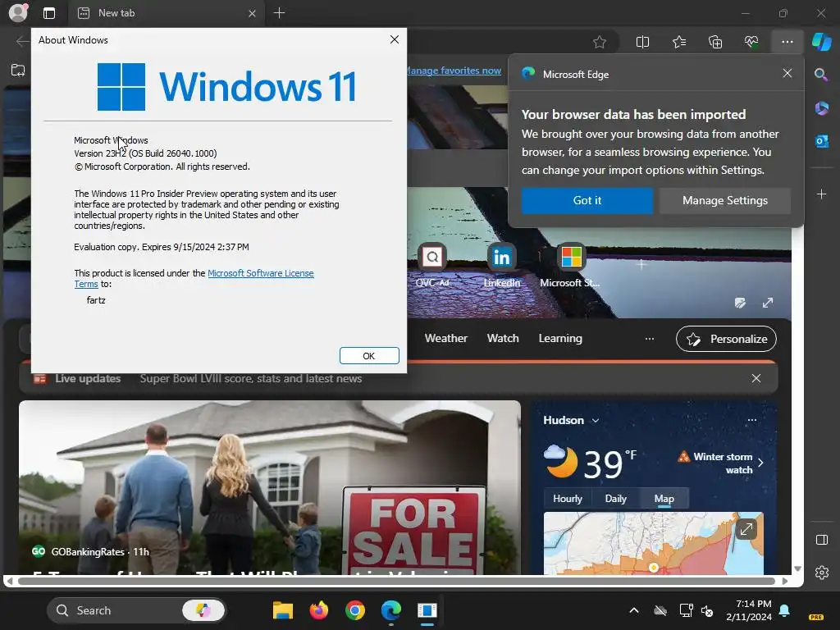This screenshot has height=630, width=840.
Task: Click the muted volume tray icon
Action: click(x=708, y=610)
